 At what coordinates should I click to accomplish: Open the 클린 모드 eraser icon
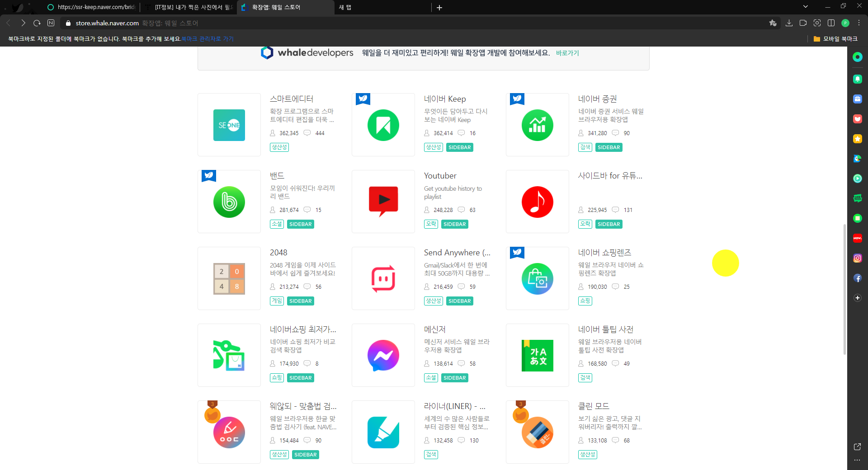pos(538,432)
